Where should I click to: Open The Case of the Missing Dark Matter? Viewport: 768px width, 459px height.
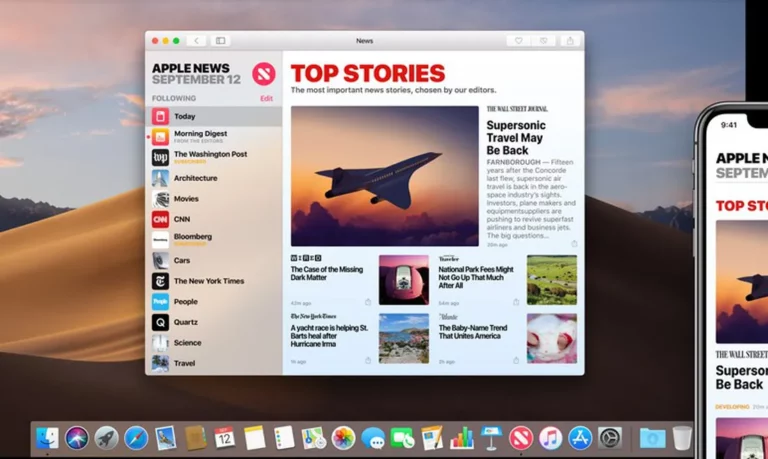tap(327, 273)
